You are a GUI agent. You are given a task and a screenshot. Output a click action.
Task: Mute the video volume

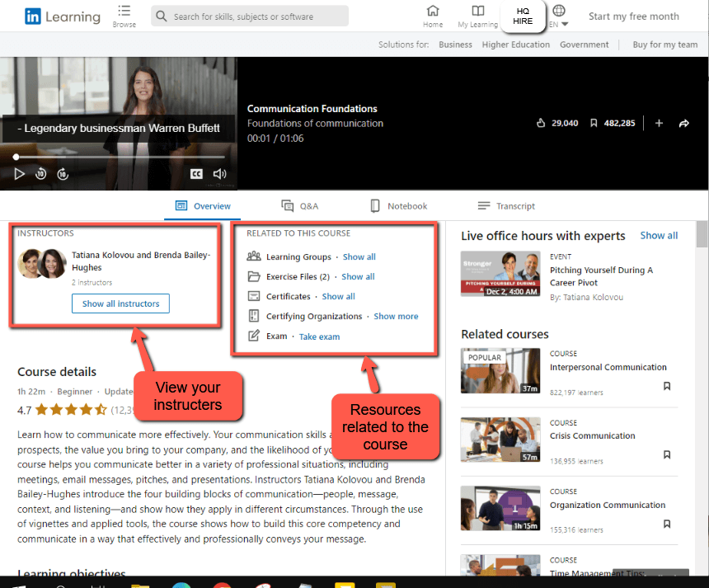(219, 174)
